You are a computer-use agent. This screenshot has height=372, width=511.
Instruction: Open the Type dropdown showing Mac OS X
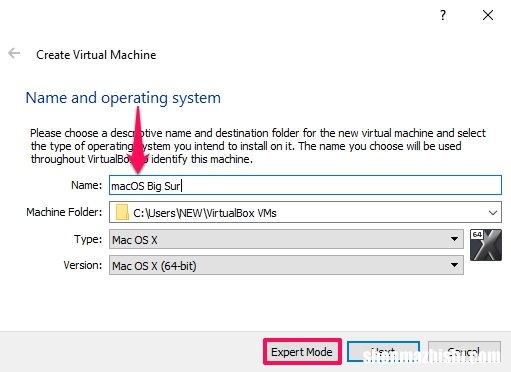point(286,239)
